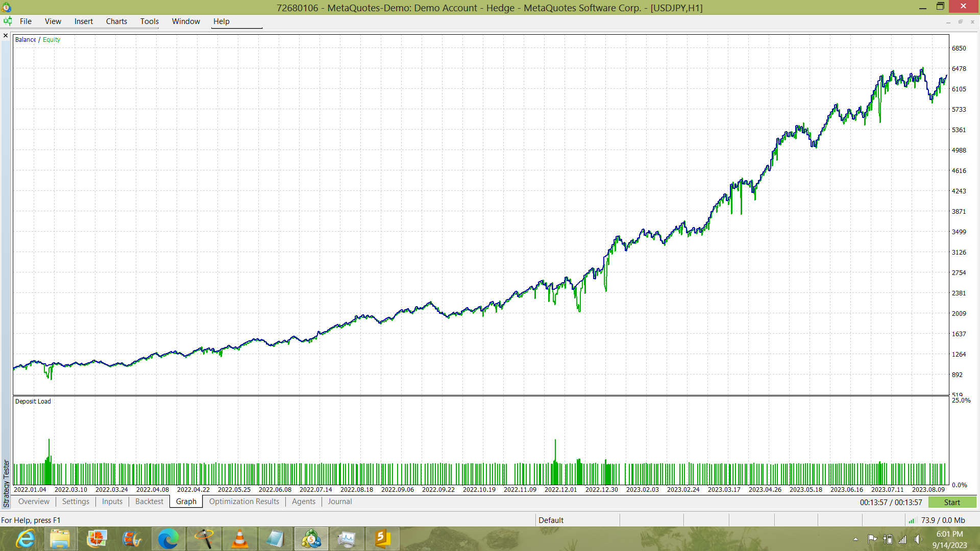Open File Explorer from taskbar
Image resolution: width=980 pixels, height=551 pixels.
point(60,539)
